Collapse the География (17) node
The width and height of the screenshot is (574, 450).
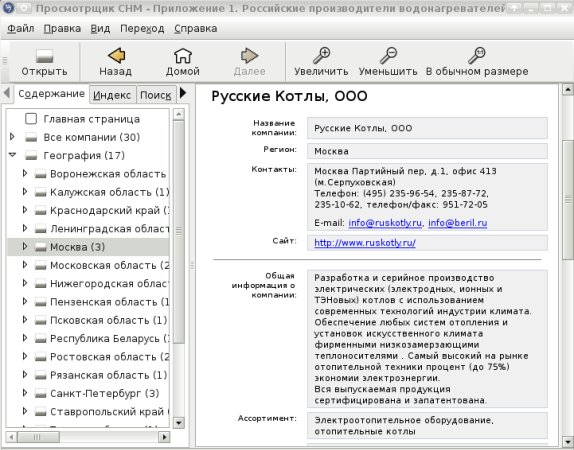[12, 155]
